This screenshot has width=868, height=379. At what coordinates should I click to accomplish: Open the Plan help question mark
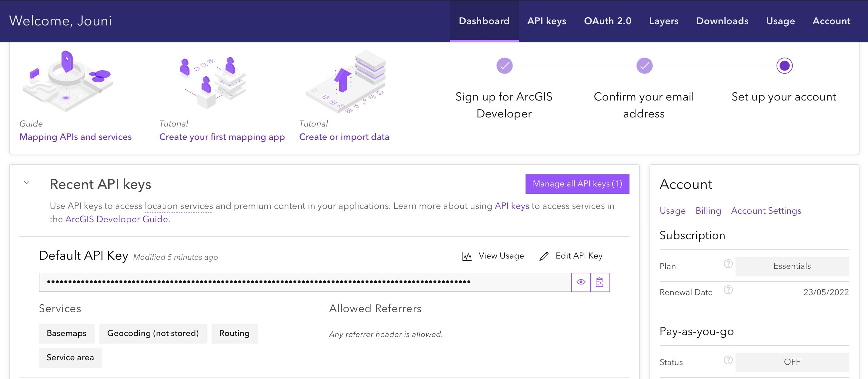click(x=728, y=264)
